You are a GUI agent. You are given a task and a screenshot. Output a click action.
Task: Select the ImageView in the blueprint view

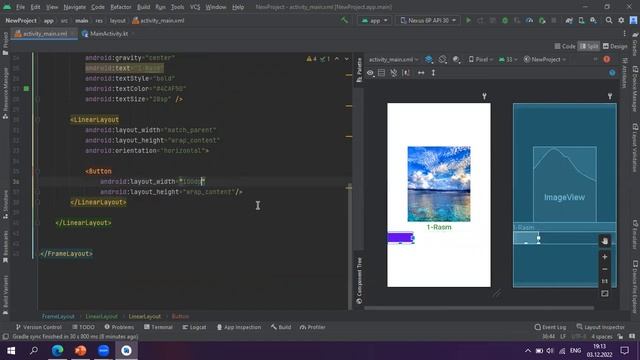point(564,184)
